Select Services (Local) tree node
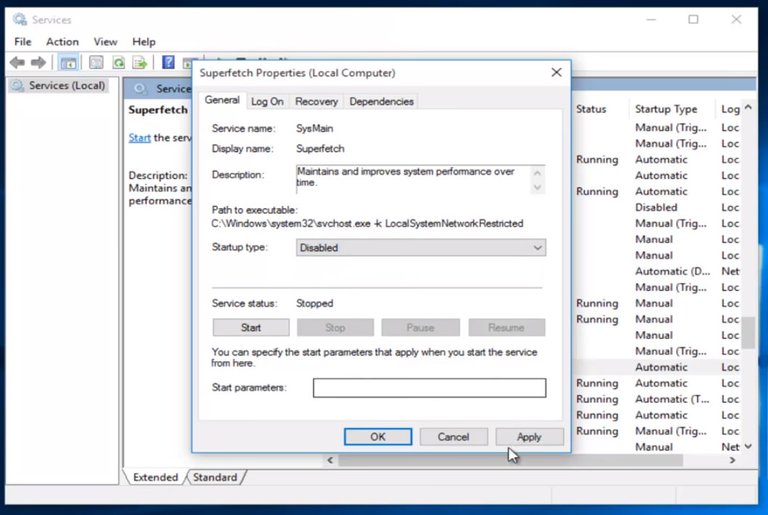Screen dimensions: 768x515 click(x=58, y=86)
